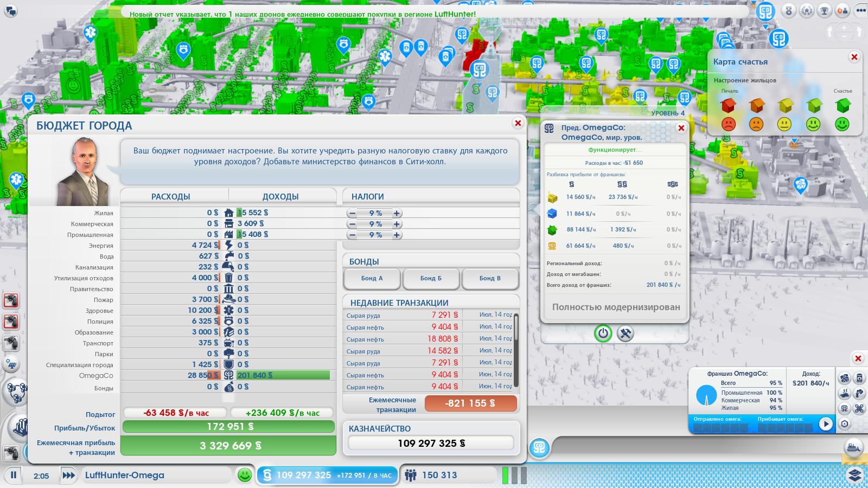Take out Бонд А
This screenshot has height=488, width=868.
(372, 278)
